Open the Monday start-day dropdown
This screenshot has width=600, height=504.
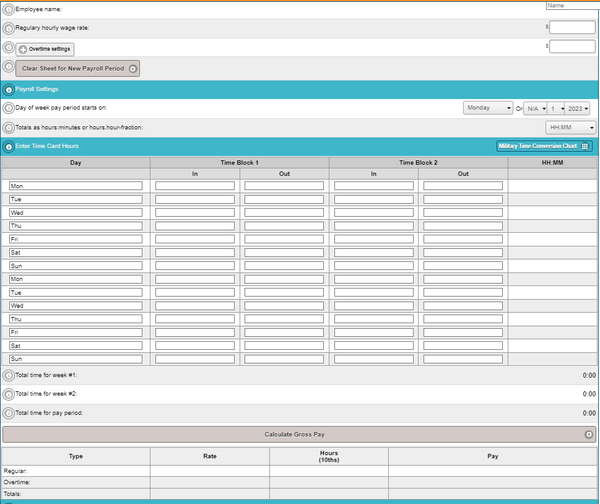(x=488, y=108)
